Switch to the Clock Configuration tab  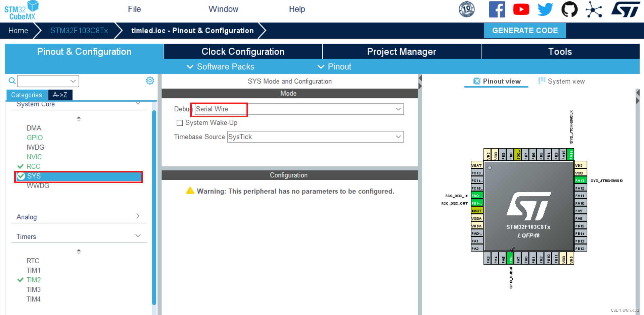[243, 51]
